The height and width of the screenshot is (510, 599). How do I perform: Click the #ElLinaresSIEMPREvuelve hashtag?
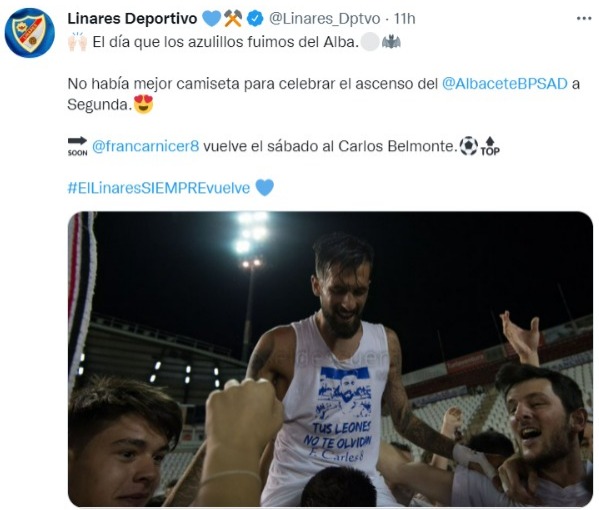click(159, 188)
